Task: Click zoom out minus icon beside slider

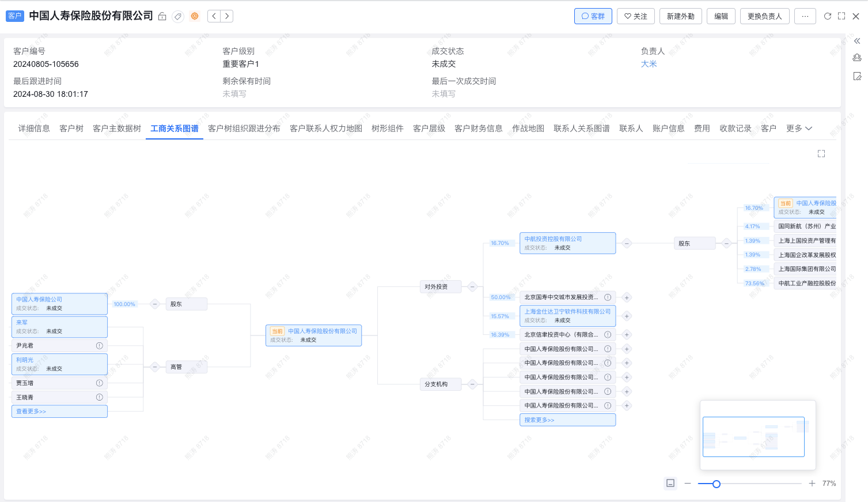Action: point(688,484)
